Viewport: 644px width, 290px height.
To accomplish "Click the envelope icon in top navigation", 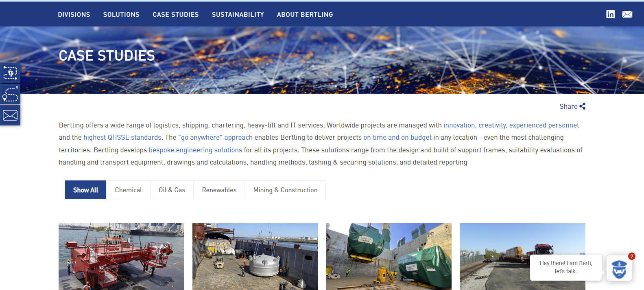I will (627, 14).
